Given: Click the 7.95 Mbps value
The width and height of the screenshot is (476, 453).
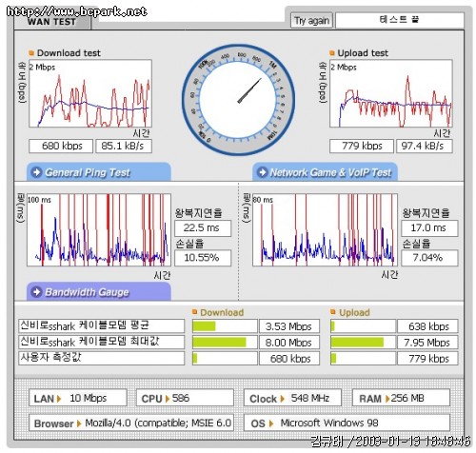Looking at the screenshot, I should 427,343.
